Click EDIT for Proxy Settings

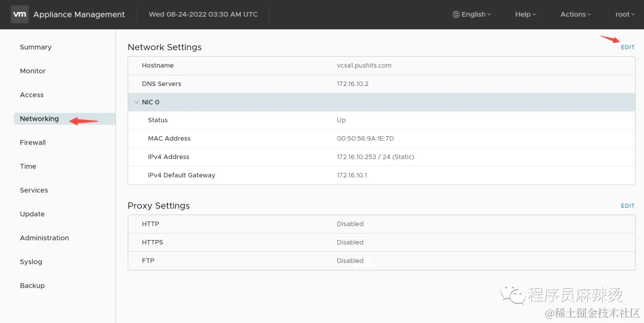click(627, 206)
